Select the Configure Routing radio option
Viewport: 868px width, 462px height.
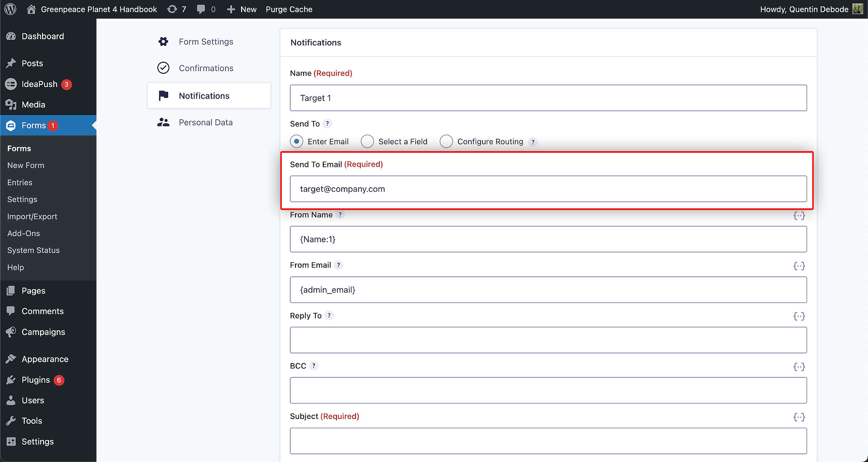446,142
